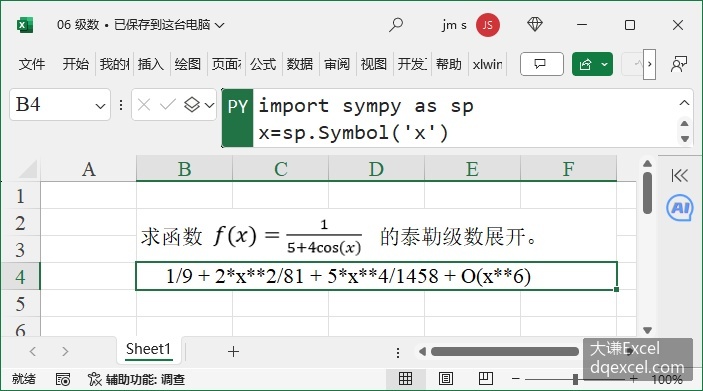Screen dimensions: 703x391
Task: Go to next sheet arrow
Action: coord(65,351)
